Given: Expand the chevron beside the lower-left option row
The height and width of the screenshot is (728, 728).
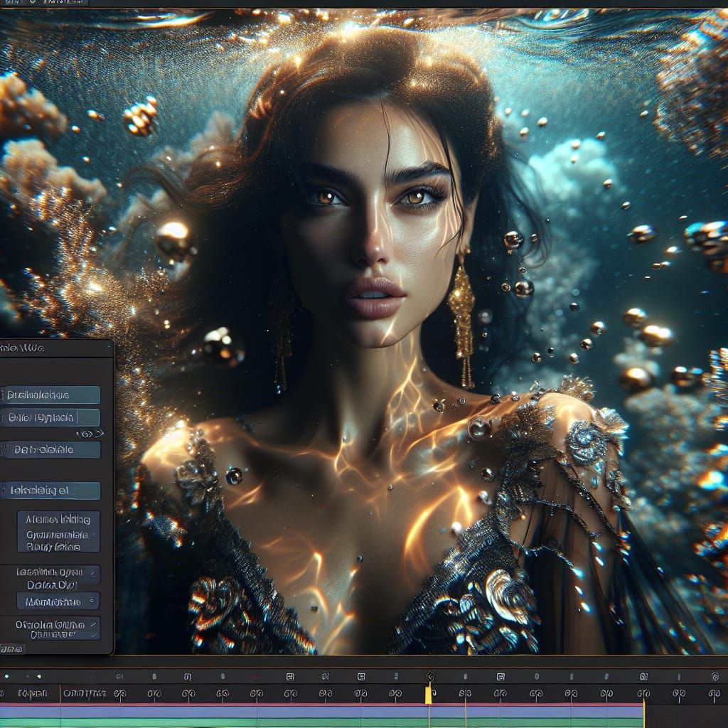Looking at the screenshot, I should click(x=92, y=572).
